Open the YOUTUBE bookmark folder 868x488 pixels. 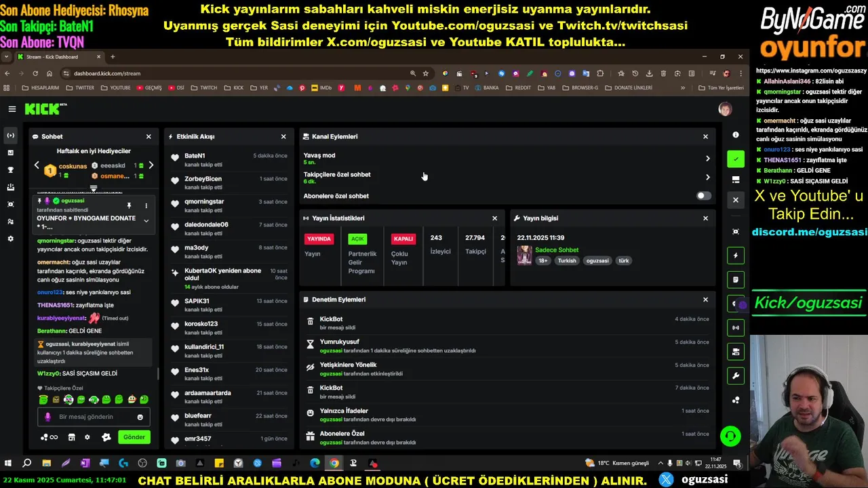(115, 87)
